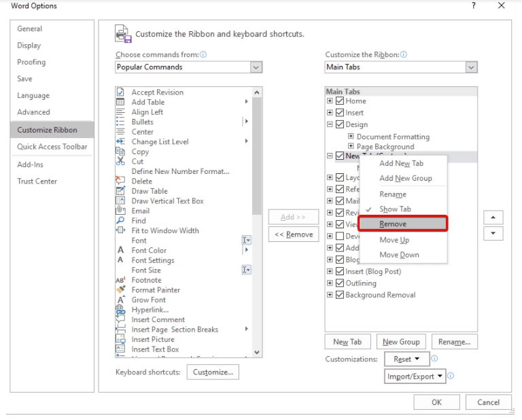The image size is (522, 420).
Task: Toggle the Outlining checkbox
Action: (340, 283)
